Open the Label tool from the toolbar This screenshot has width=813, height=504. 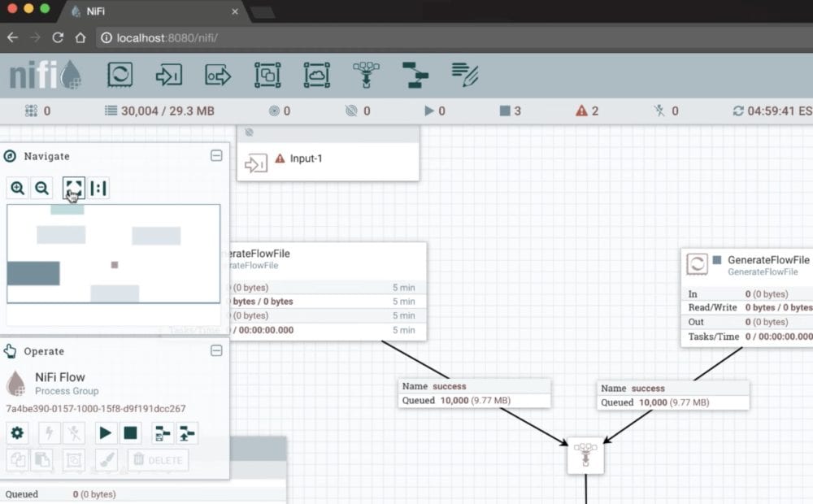[463, 74]
